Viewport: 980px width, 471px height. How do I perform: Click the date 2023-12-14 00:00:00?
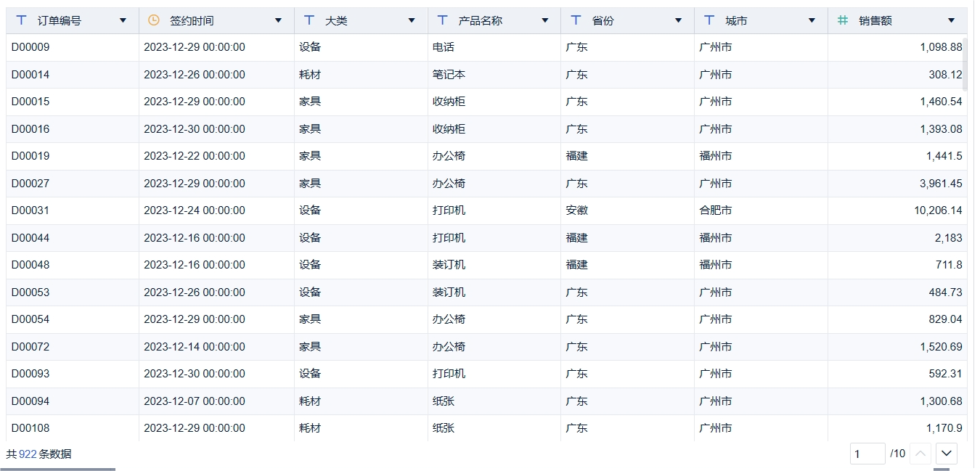click(x=195, y=347)
